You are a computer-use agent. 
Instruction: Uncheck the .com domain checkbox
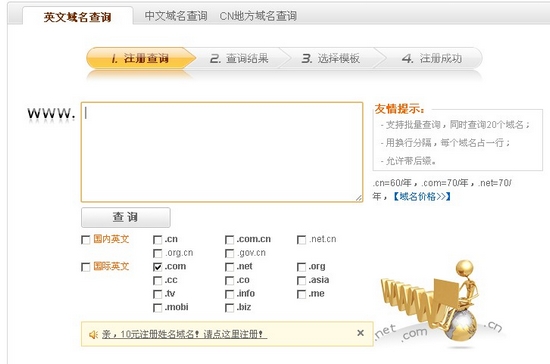click(x=157, y=267)
